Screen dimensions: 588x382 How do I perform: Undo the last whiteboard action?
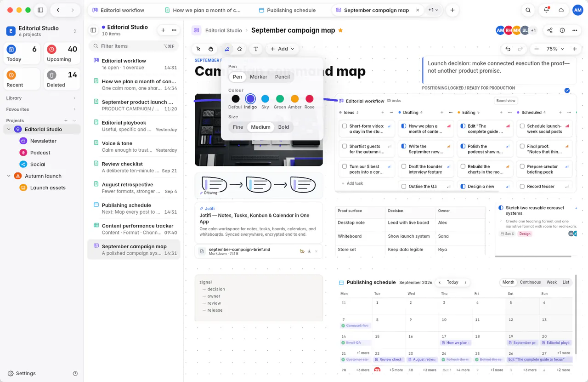[508, 49]
